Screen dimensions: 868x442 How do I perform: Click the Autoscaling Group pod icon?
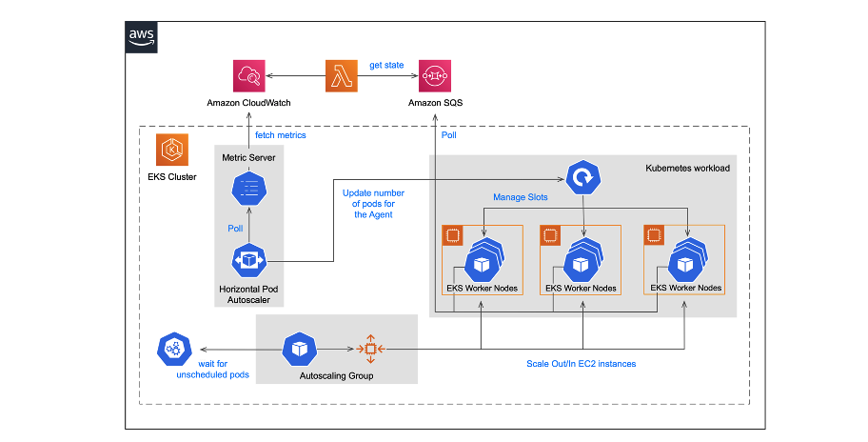click(x=301, y=350)
